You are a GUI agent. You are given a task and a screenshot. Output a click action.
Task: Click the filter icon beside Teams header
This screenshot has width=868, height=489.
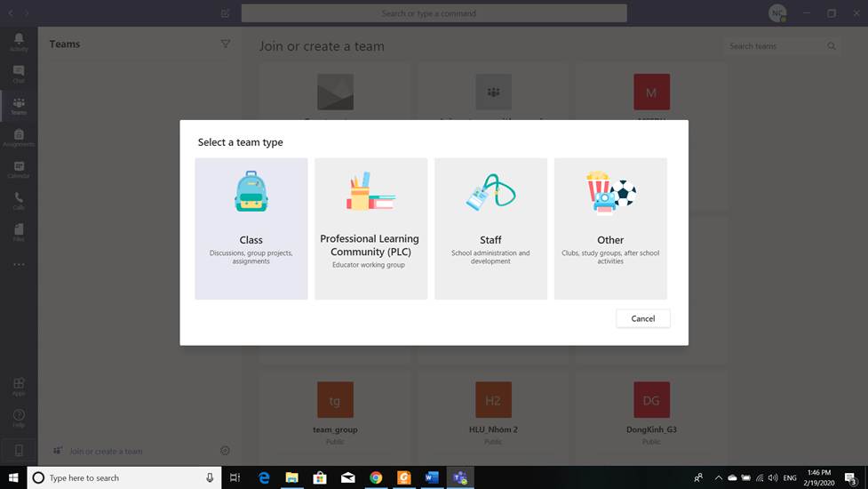click(225, 44)
